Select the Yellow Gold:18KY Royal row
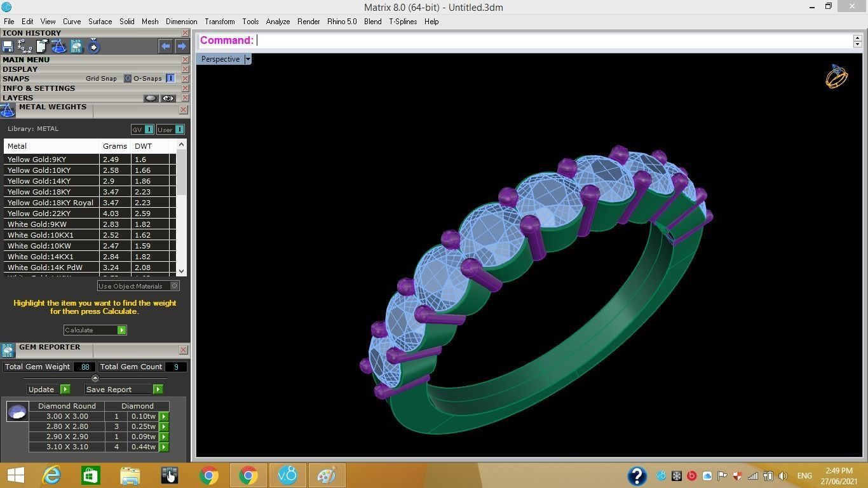 pos(90,203)
